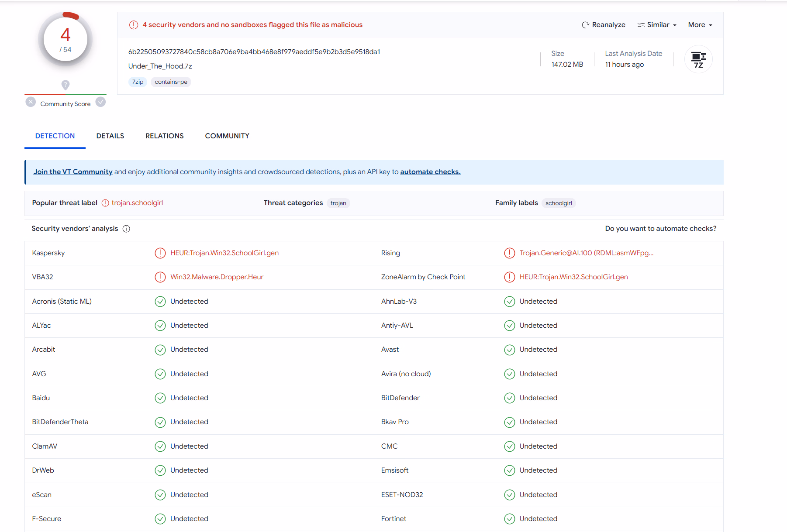
Task: Switch to the DETECTION tab
Action: point(55,136)
